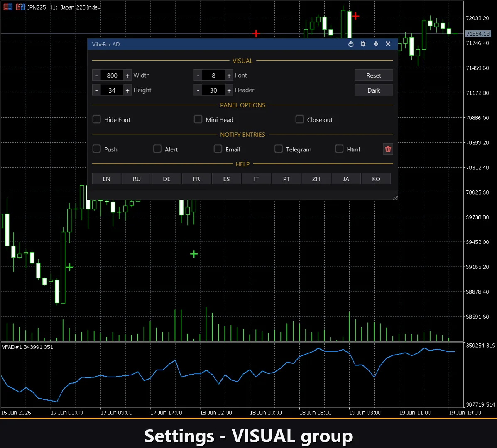The image size is (497, 448).
Task: Toggle the Alert checkbox
Action: 157,149
